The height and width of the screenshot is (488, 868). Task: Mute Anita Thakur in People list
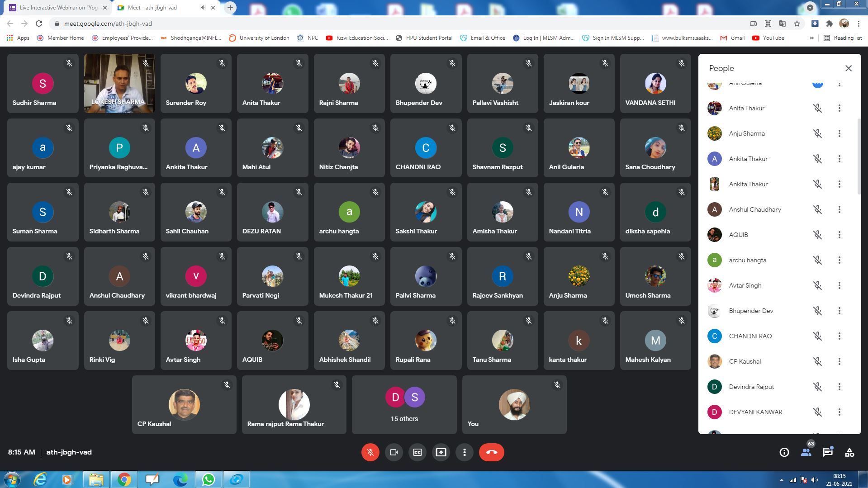click(x=817, y=108)
